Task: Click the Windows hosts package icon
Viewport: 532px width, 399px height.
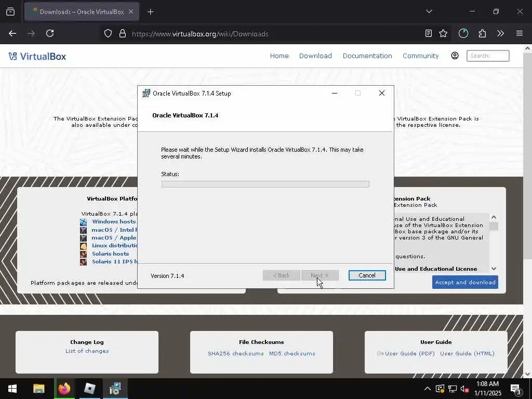Action: (x=84, y=222)
